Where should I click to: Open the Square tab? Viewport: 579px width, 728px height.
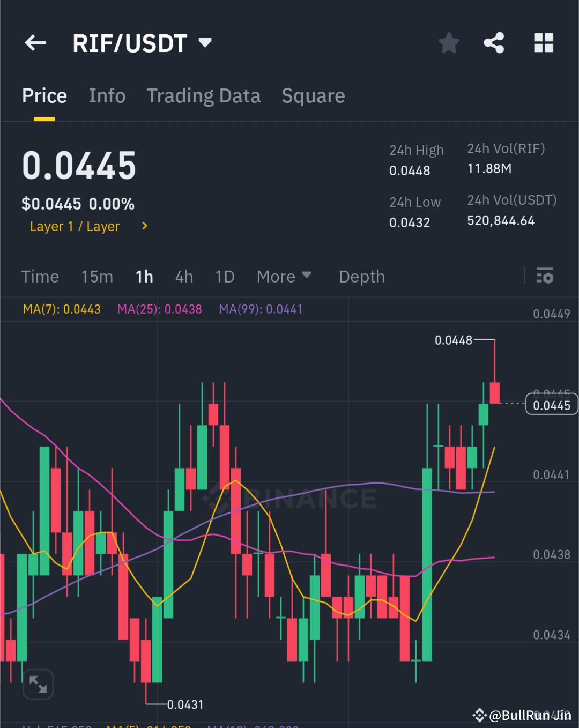[313, 96]
